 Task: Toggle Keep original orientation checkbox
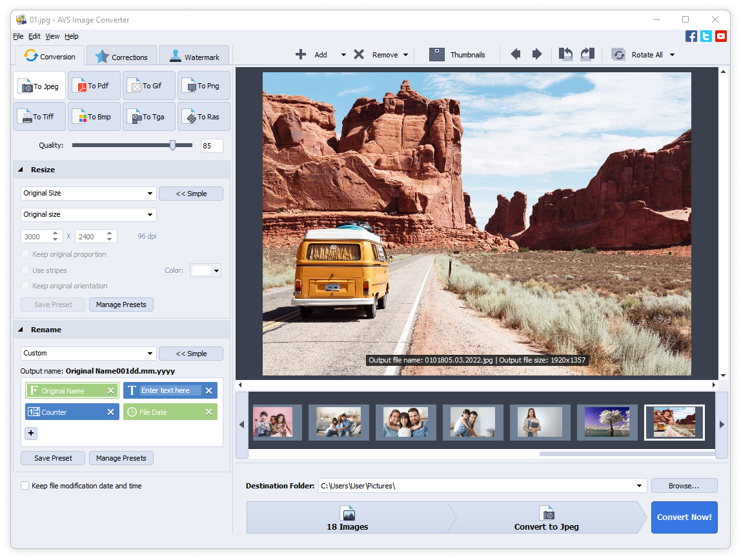tap(26, 286)
